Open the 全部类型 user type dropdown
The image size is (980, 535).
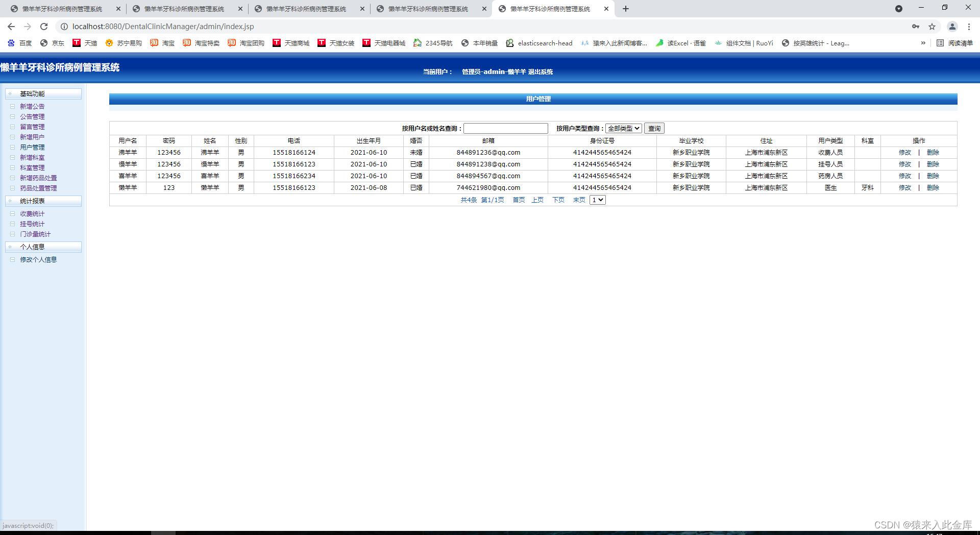(623, 128)
